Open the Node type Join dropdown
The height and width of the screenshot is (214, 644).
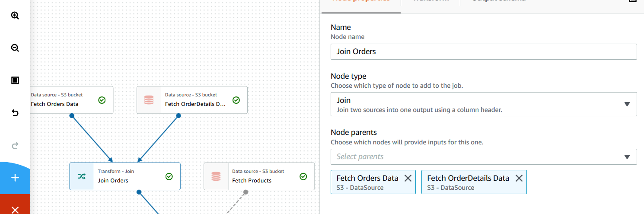(484, 104)
